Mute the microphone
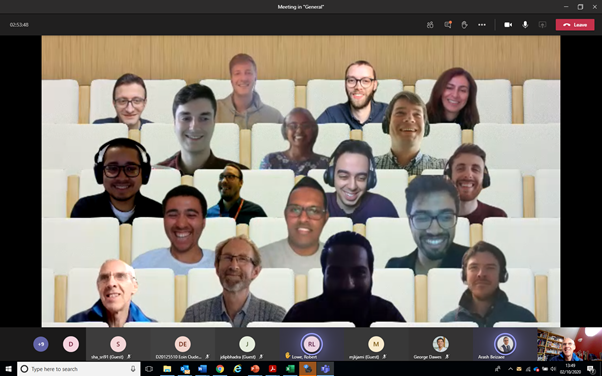The height and width of the screenshot is (376, 602). pyautogui.click(x=525, y=25)
